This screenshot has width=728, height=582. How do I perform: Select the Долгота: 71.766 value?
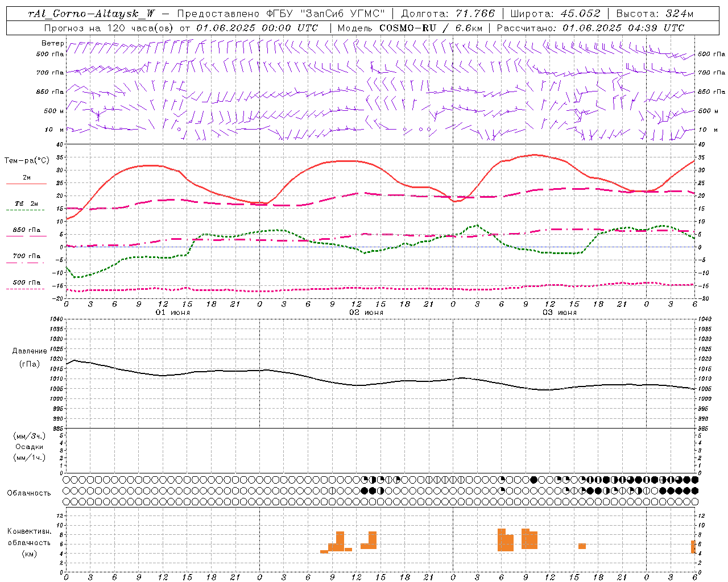(x=448, y=14)
